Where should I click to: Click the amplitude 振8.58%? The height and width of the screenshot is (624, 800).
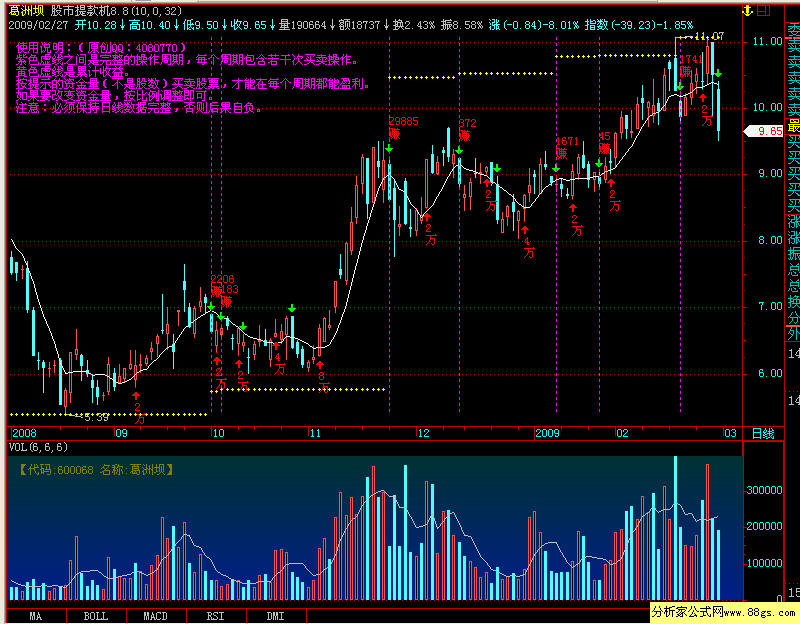462,24
